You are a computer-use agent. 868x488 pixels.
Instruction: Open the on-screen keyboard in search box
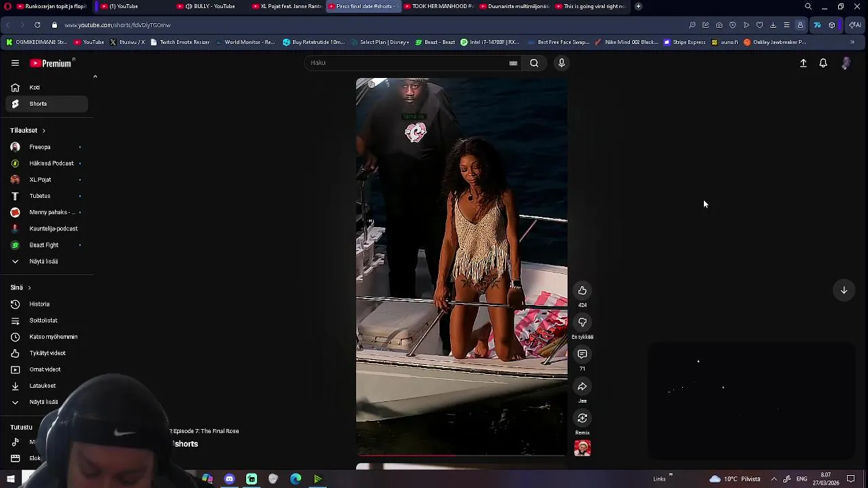tap(513, 63)
